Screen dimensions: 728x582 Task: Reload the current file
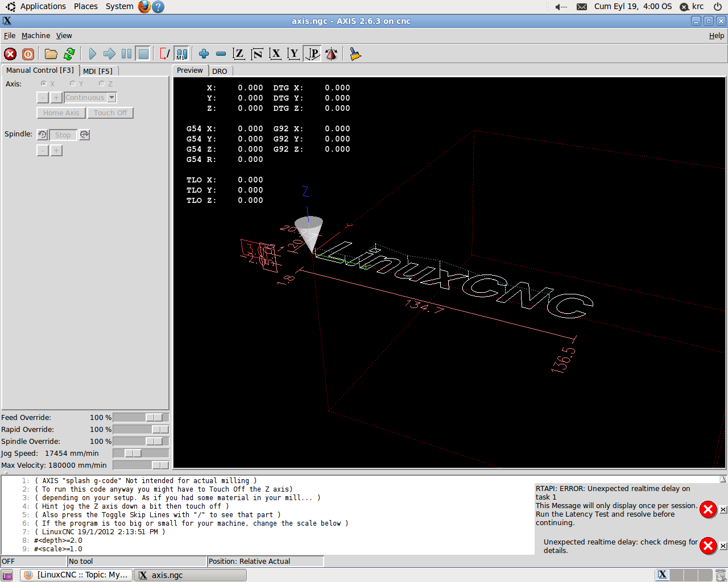pyautogui.click(x=69, y=54)
